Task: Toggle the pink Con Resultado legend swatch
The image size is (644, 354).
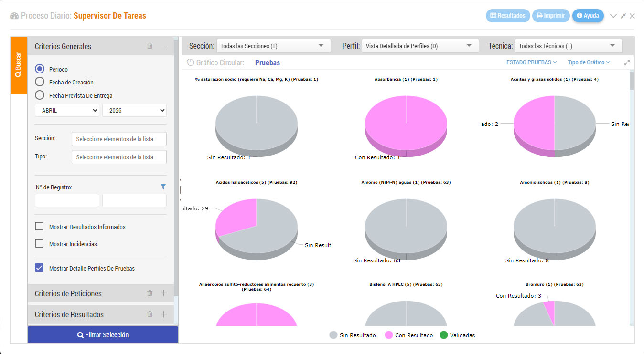Action: 389,335
